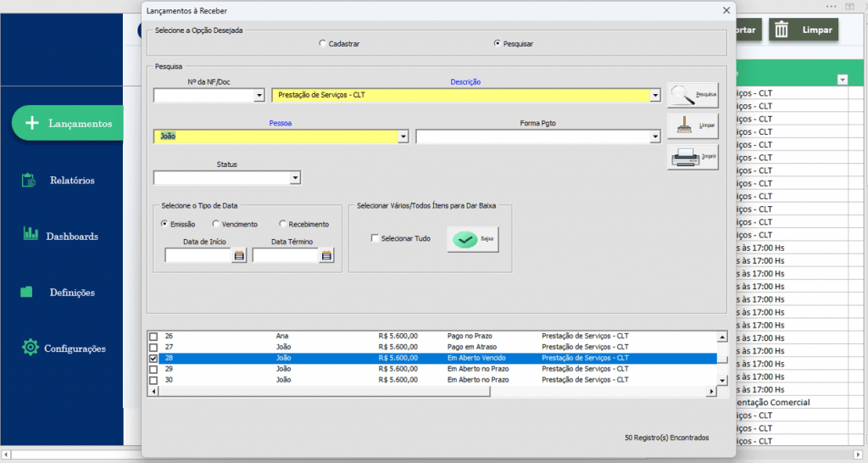
Task: Click the plus icon on Lançamentos
Action: tap(32, 123)
